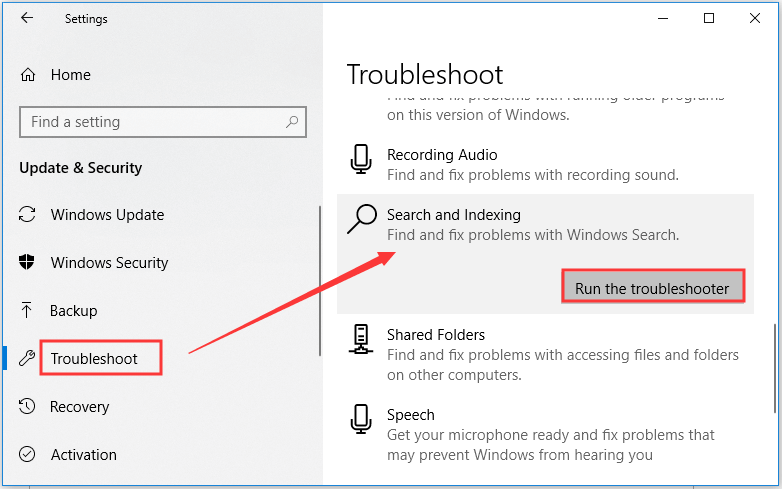This screenshot has width=782, height=489.
Task: Click the back arrow in Settings
Action: tap(27, 18)
